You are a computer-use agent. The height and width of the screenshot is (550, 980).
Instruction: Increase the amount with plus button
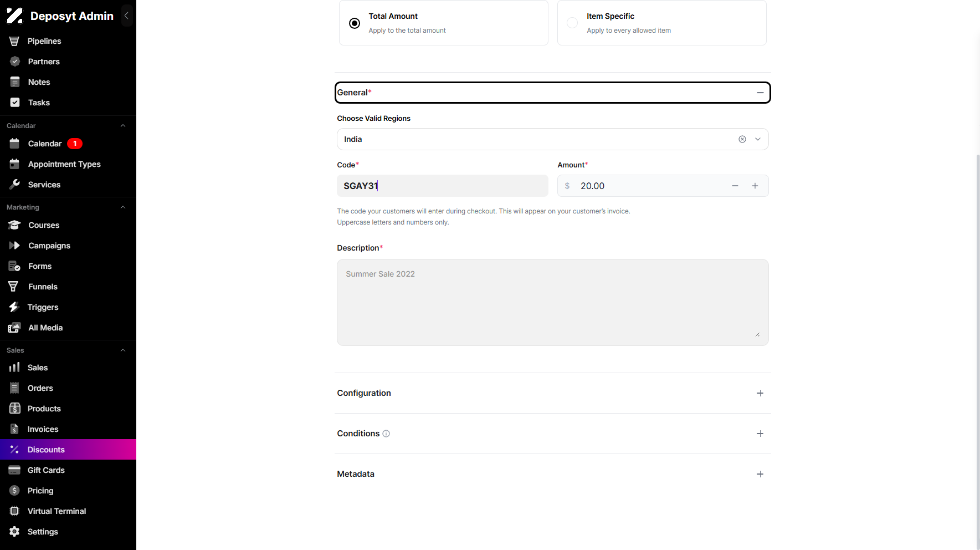click(x=755, y=186)
